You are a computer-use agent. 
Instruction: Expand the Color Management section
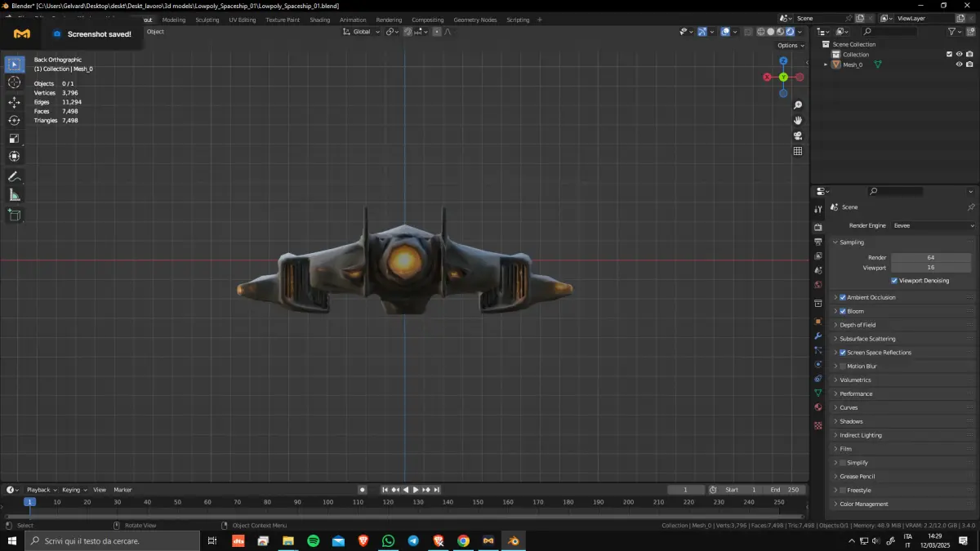(x=863, y=504)
